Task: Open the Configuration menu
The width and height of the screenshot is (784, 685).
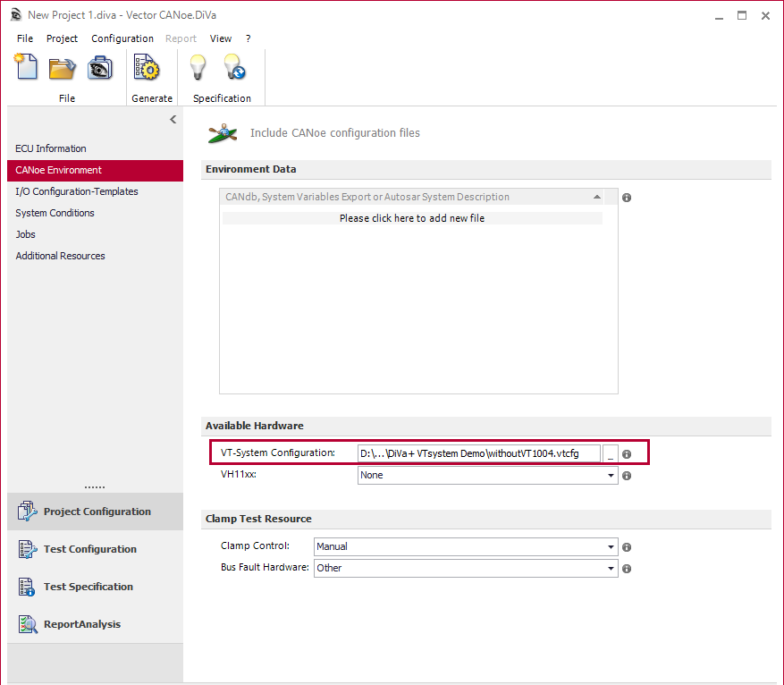Action: point(122,38)
